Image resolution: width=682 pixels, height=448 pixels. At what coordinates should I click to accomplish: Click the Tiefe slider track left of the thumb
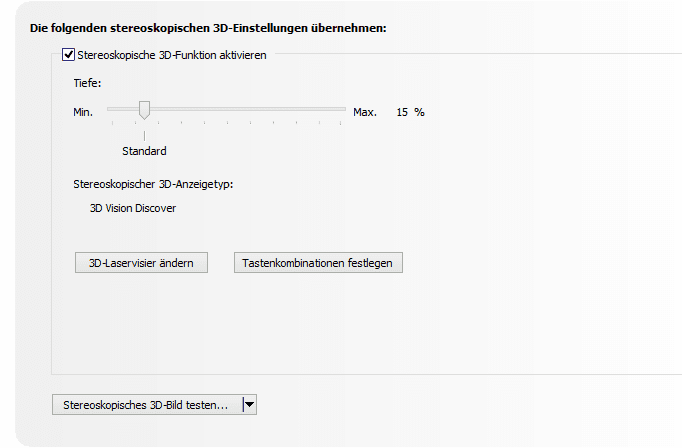[123, 109]
